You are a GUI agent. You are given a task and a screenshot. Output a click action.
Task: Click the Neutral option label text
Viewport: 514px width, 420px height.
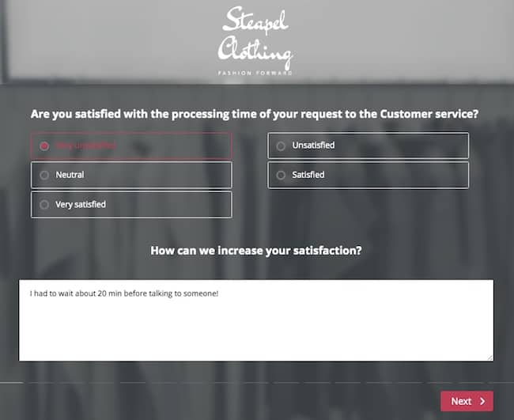(x=70, y=175)
